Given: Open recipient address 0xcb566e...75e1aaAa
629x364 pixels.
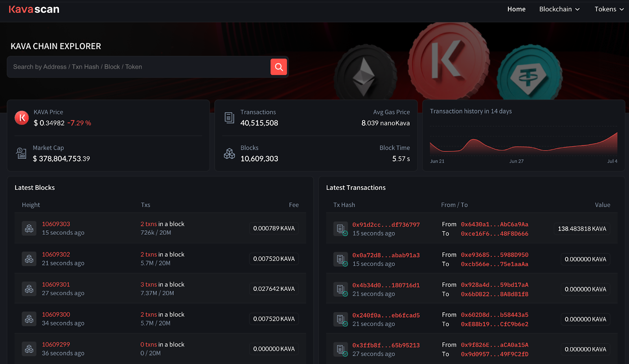Looking at the screenshot, I should [x=495, y=264].
